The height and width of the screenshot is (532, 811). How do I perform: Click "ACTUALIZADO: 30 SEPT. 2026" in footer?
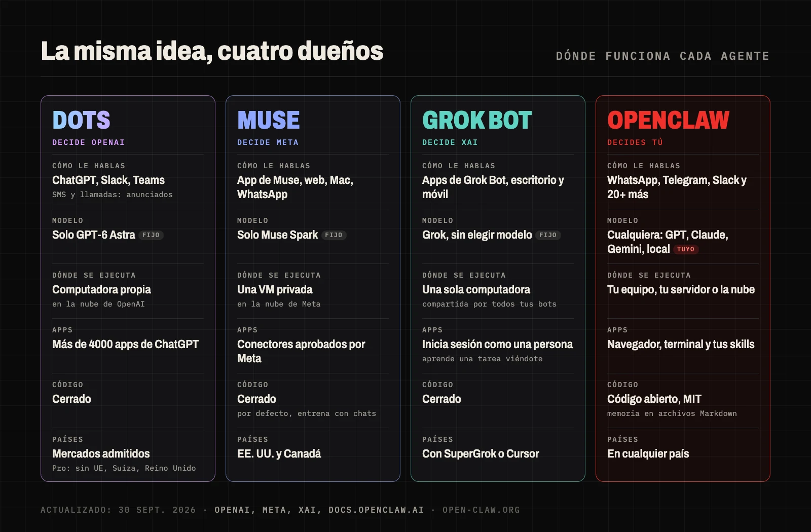(118, 510)
